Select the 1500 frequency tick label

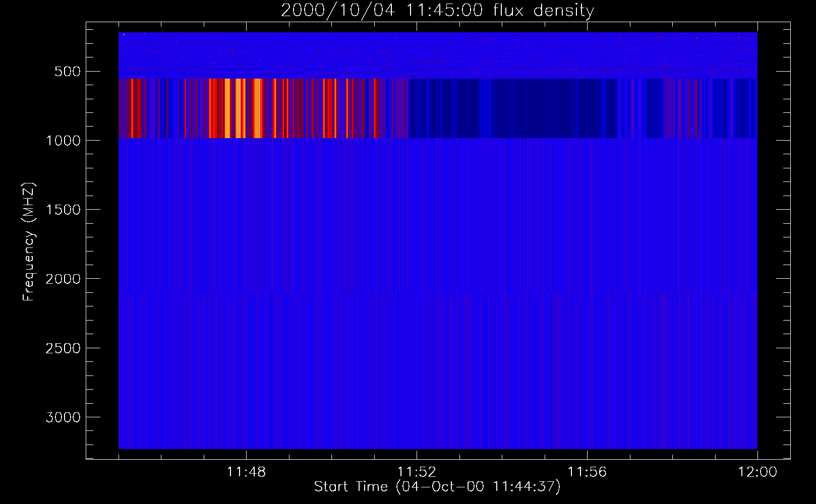[63, 210]
